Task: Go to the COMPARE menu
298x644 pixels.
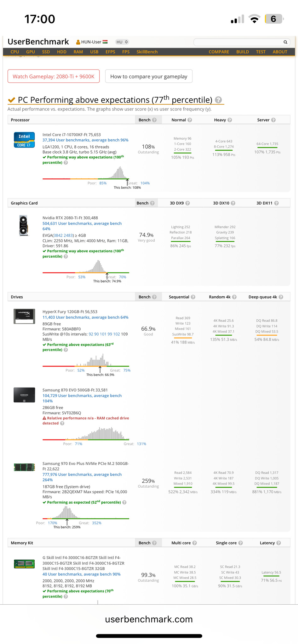Action: tap(219, 52)
